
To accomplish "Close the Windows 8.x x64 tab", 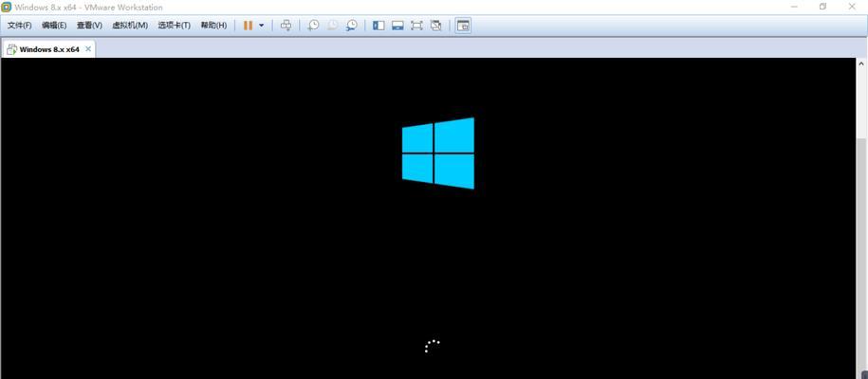I will point(88,49).
